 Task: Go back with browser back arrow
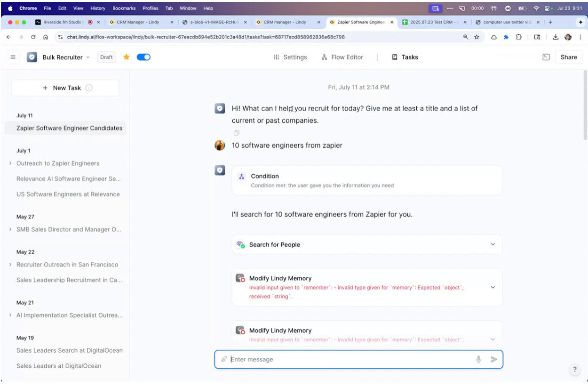tap(9, 37)
